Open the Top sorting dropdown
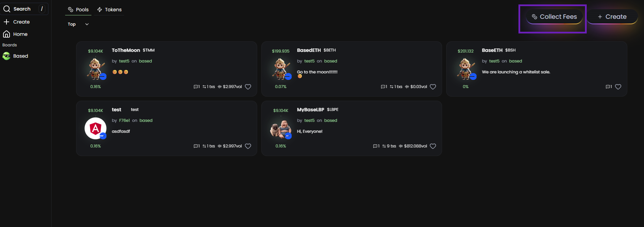The width and height of the screenshot is (644, 227). pyautogui.click(x=78, y=24)
